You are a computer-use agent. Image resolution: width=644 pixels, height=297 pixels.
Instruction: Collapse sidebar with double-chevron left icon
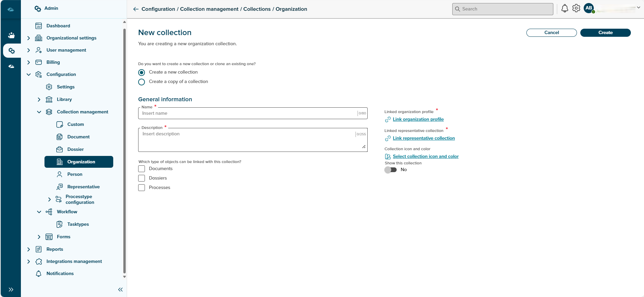pyautogui.click(x=120, y=290)
